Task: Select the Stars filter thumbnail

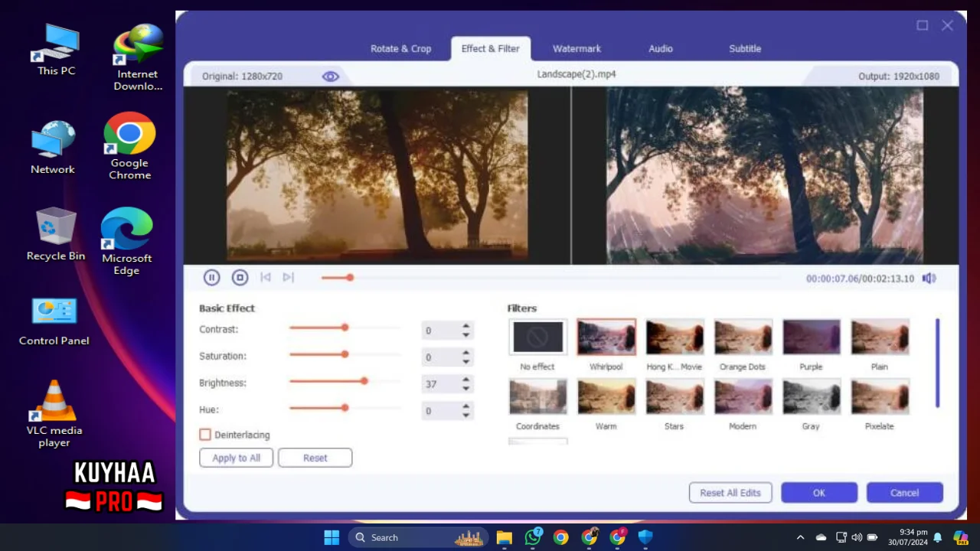Action: [x=675, y=396]
